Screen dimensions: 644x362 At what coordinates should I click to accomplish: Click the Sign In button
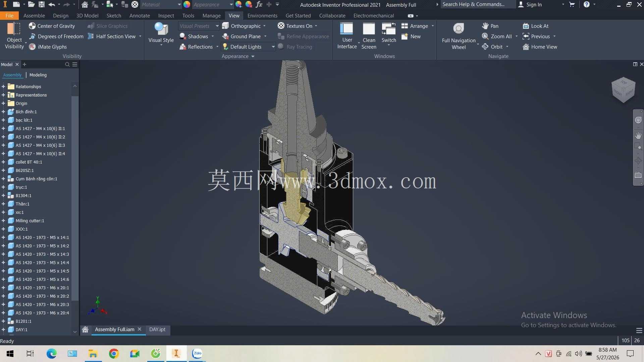tap(530, 4)
